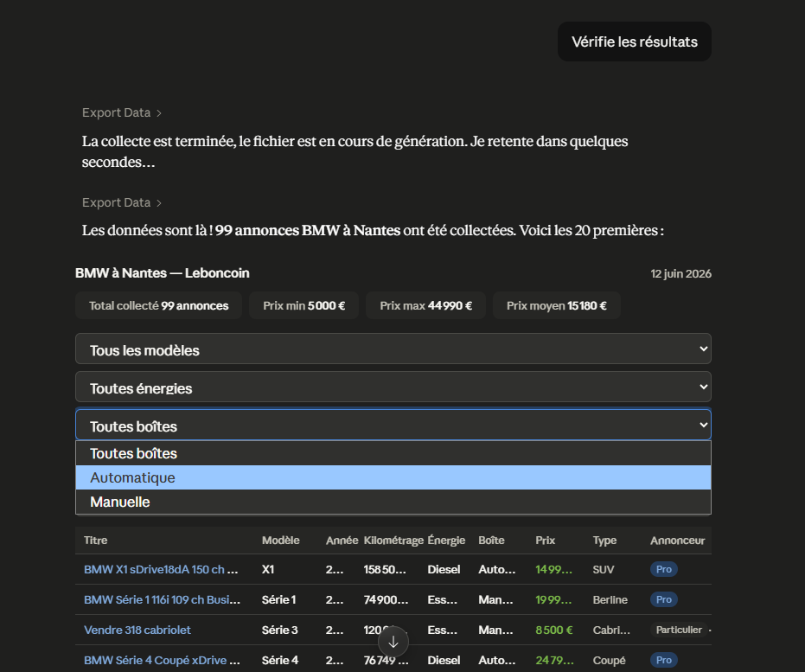805x672 pixels.
Task: Click the Pro badge on Série 4 row
Action: pos(664,660)
